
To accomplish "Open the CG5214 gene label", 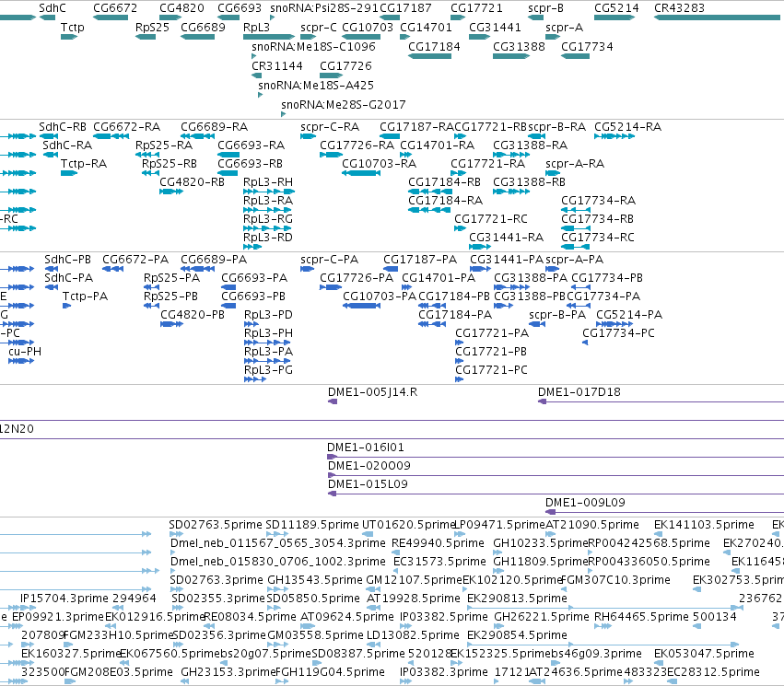I will pos(616,8).
